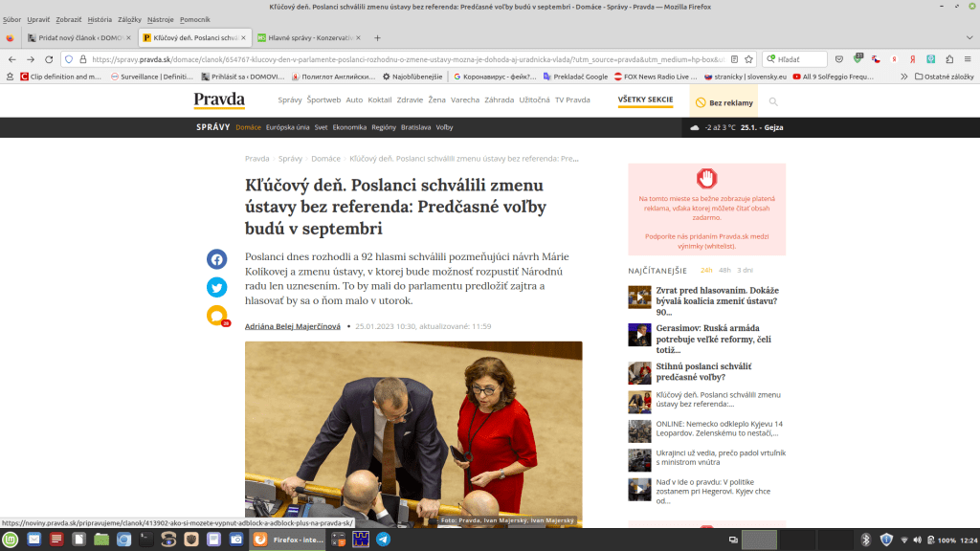Screen dimensions: 980x551
Task: Open Ukrajinci už vedia helicopter article
Action: [x=721, y=457]
